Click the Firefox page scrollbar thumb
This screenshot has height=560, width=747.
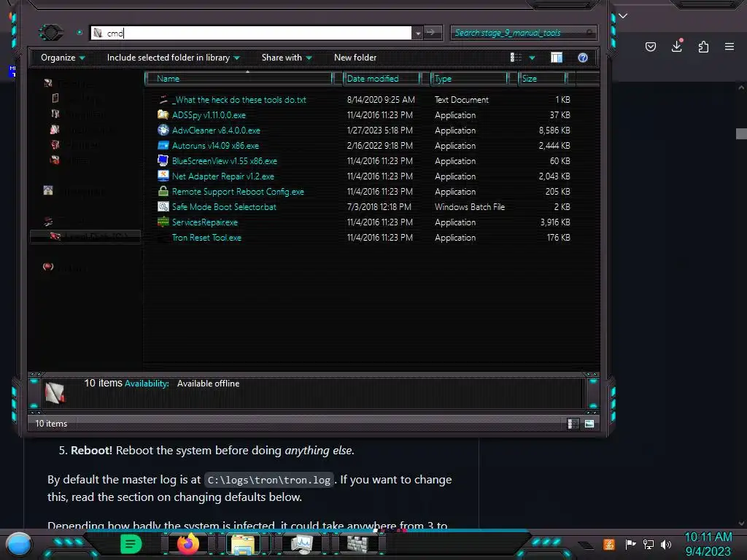[741, 134]
